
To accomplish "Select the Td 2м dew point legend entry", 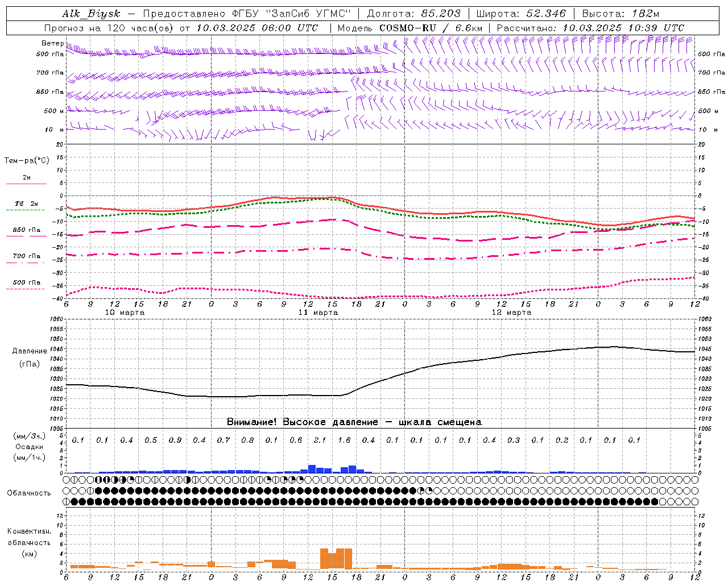I will pos(27,203).
